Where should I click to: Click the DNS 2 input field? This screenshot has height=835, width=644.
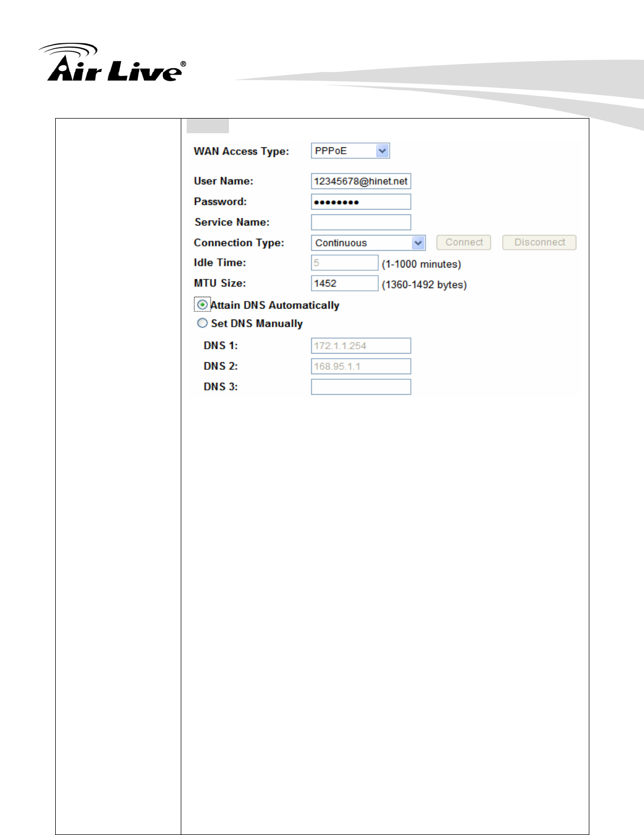click(x=361, y=367)
